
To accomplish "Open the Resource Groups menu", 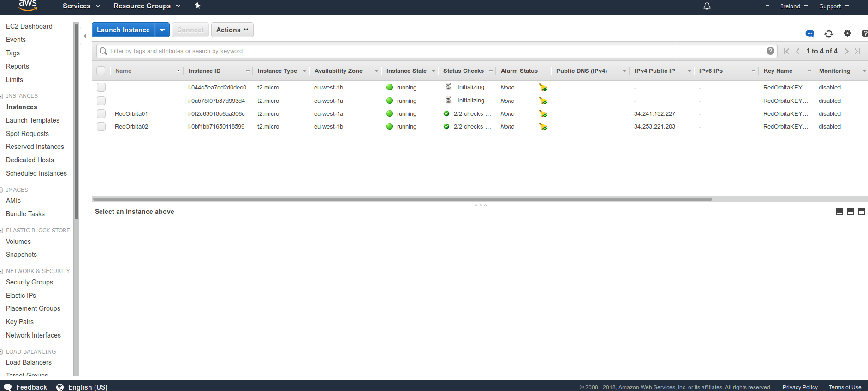I will click(x=147, y=6).
